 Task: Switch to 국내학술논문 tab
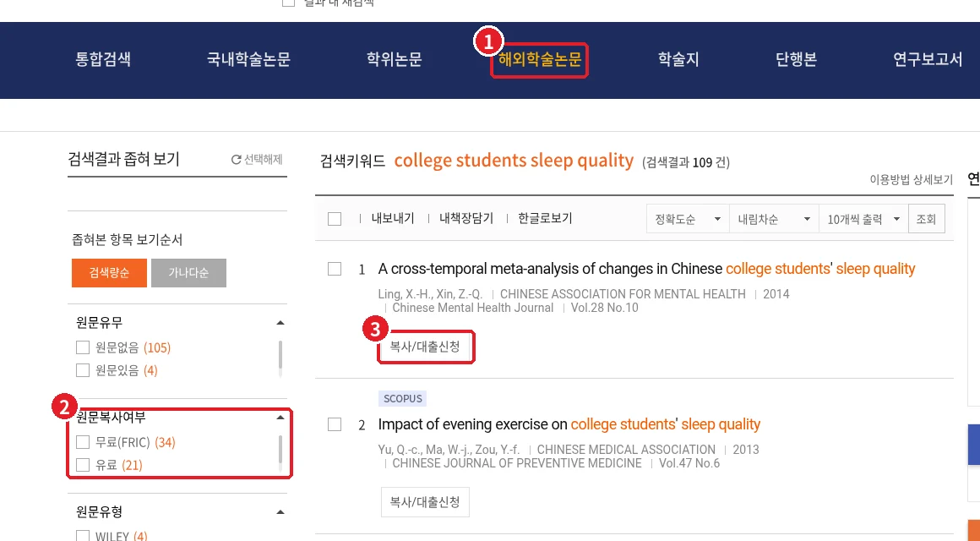coord(248,59)
